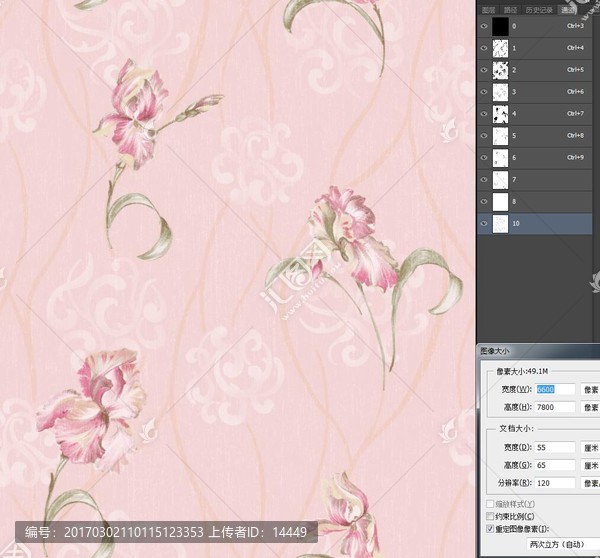Open the 两次立方（自动）resampling dropdown

pyautogui.click(x=564, y=545)
